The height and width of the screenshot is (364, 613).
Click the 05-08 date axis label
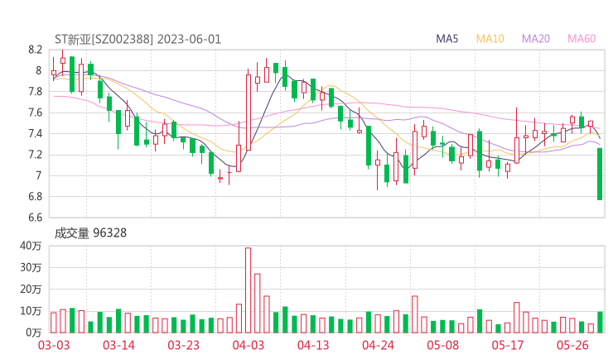[443, 345]
